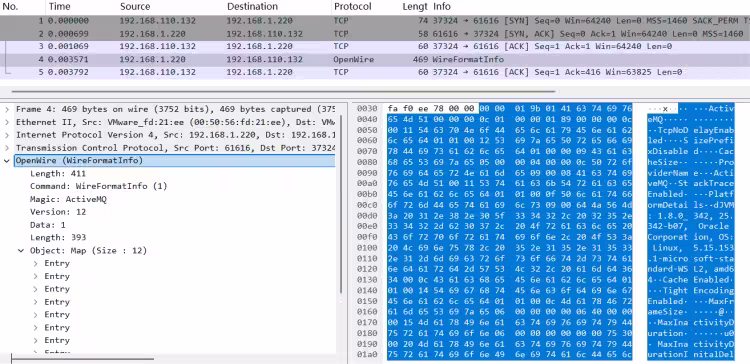
Task: Click hex offset 00d0 in bytes pane
Action: [x=367, y=216]
